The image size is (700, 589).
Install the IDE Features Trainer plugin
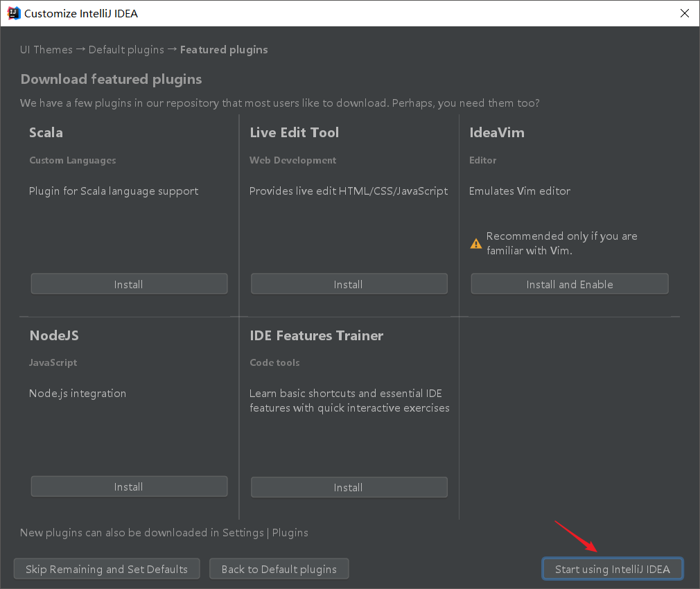349,487
